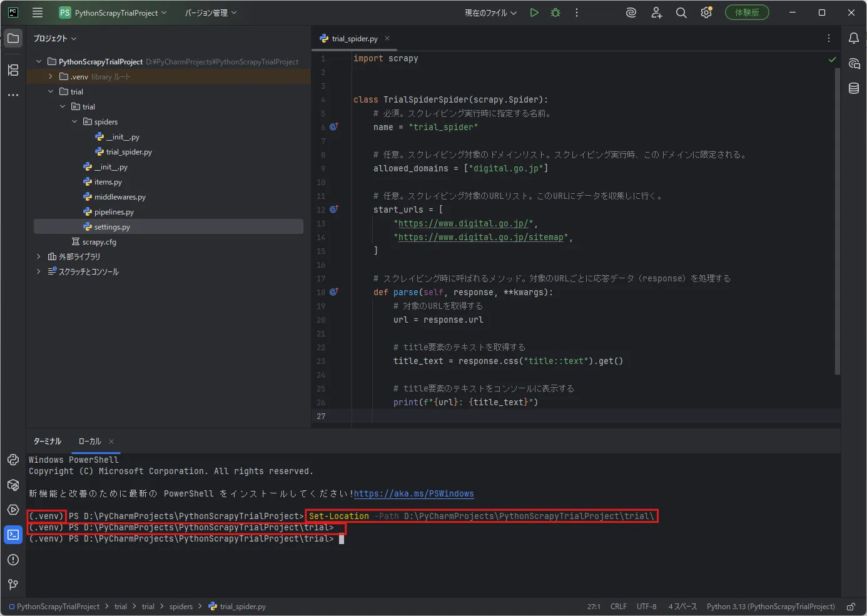Expand 外部ライブラリ node

point(39,256)
